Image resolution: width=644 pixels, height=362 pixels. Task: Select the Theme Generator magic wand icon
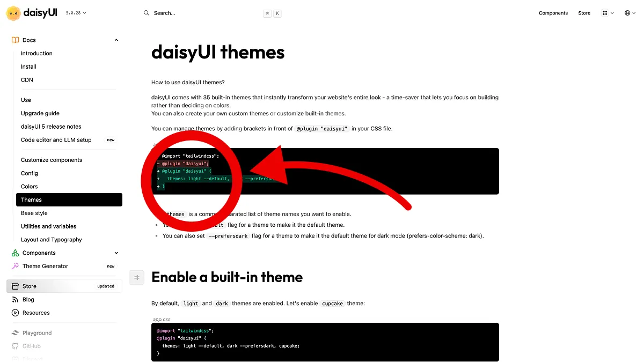16,266
